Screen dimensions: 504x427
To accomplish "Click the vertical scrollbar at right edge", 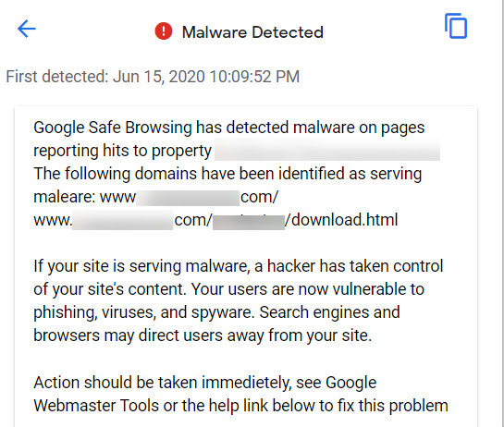I will point(502,213).
